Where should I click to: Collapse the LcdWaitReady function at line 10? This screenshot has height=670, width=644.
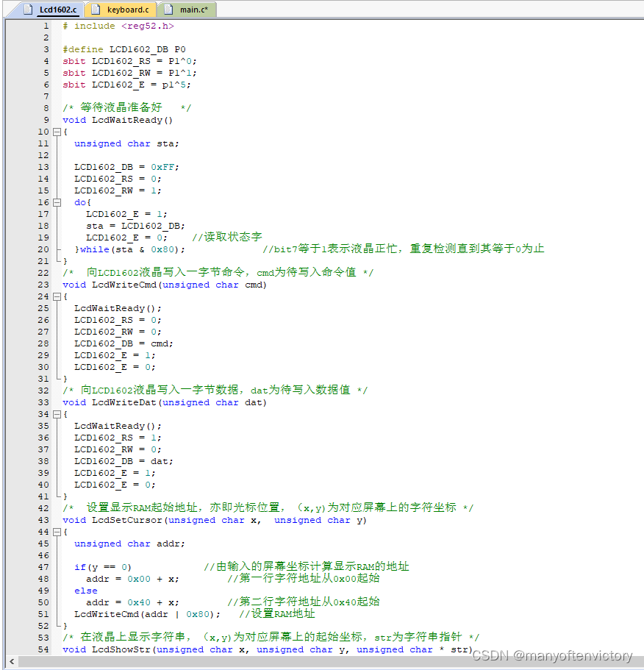click(57, 132)
